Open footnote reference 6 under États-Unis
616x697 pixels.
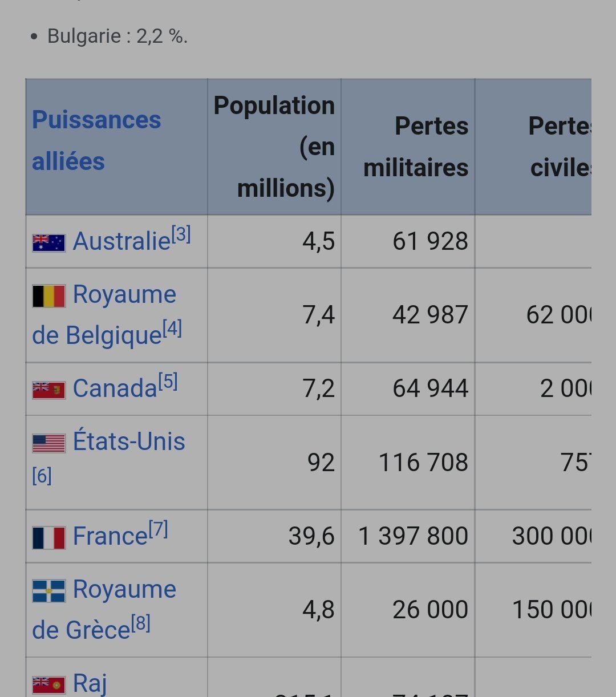pyautogui.click(x=42, y=475)
